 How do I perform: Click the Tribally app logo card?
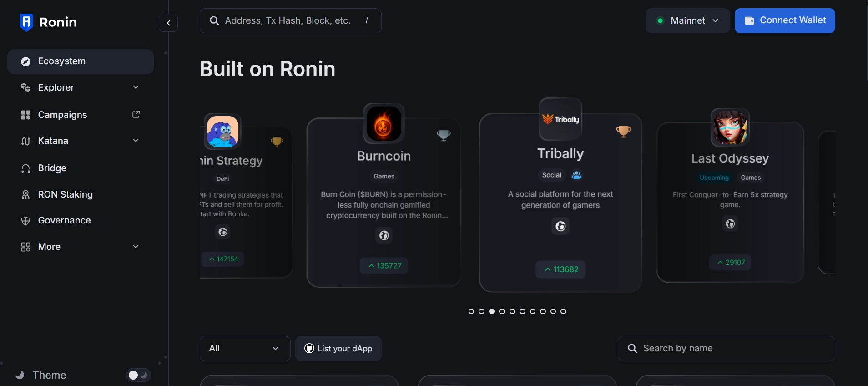(x=560, y=119)
